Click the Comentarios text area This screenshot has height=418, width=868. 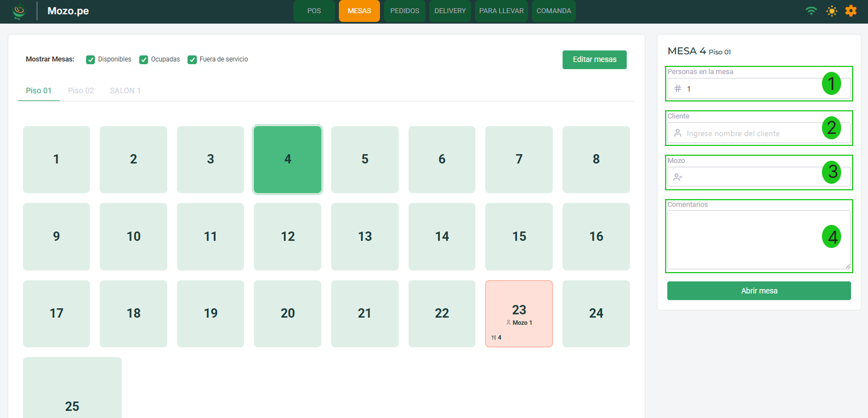[x=751, y=240]
